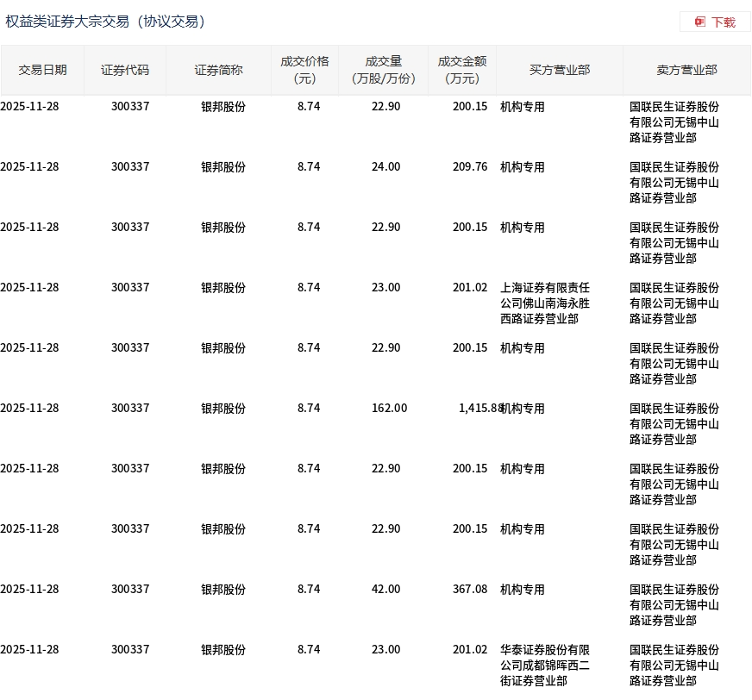752x700 pixels.
Task: Click amount 201.02 in the 上海证券 buyer row
Action: click(x=470, y=287)
